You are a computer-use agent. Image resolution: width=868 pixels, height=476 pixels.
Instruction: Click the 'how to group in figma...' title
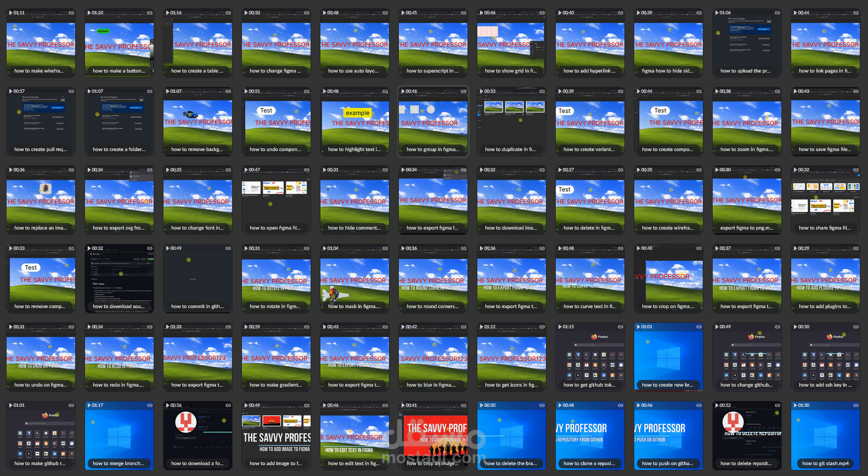point(433,149)
